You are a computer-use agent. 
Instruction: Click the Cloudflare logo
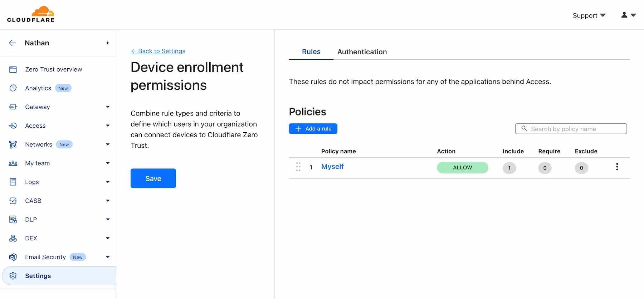click(31, 14)
